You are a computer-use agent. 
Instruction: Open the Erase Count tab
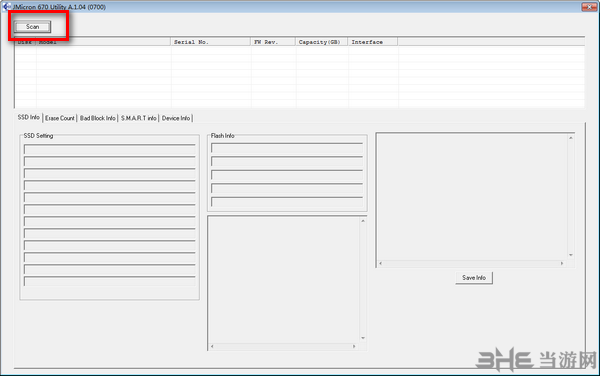coord(60,118)
